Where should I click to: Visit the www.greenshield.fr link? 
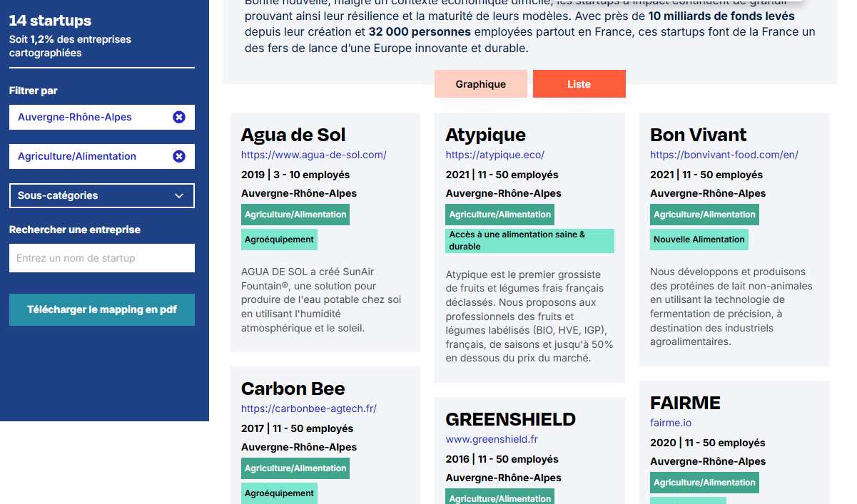coord(492,439)
